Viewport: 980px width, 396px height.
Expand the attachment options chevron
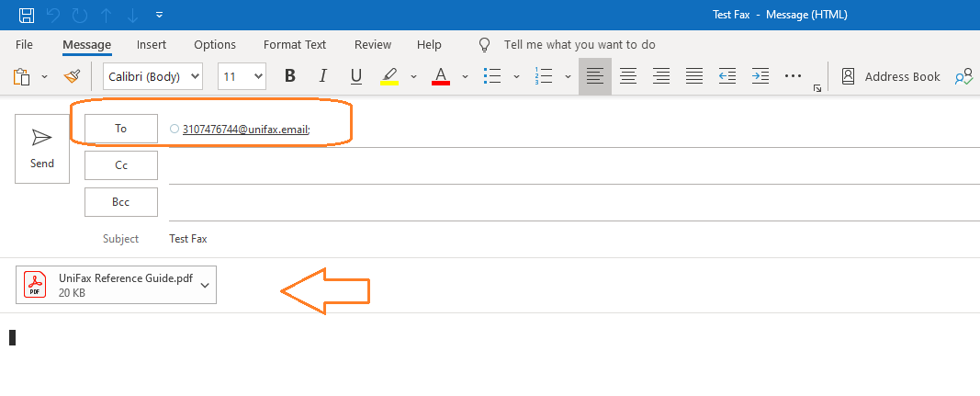pyautogui.click(x=205, y=285)
